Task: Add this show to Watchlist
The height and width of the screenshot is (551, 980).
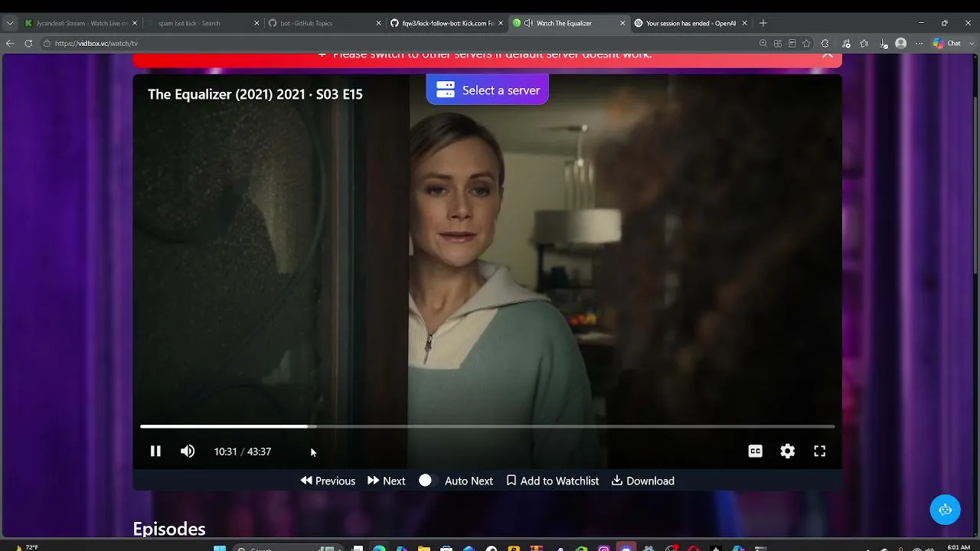Action: click(x=553, y=481)
